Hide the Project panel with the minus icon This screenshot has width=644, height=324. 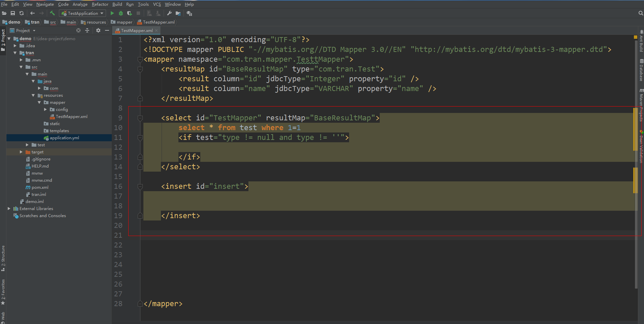click(x=107, y=30)
